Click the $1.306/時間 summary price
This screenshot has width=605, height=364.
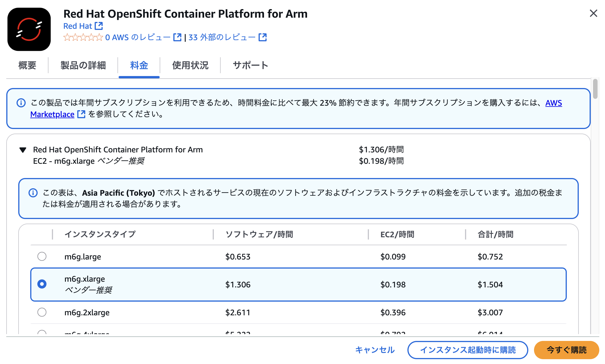tap(381, 150)
